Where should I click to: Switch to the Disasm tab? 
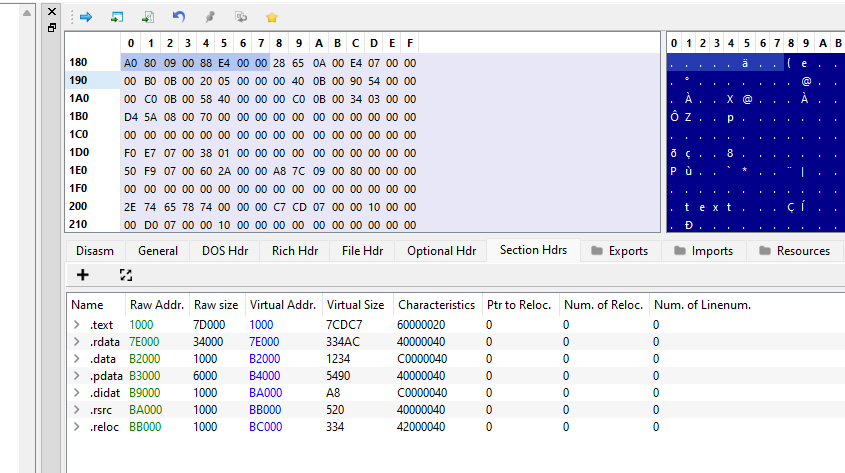coord(95,251)
